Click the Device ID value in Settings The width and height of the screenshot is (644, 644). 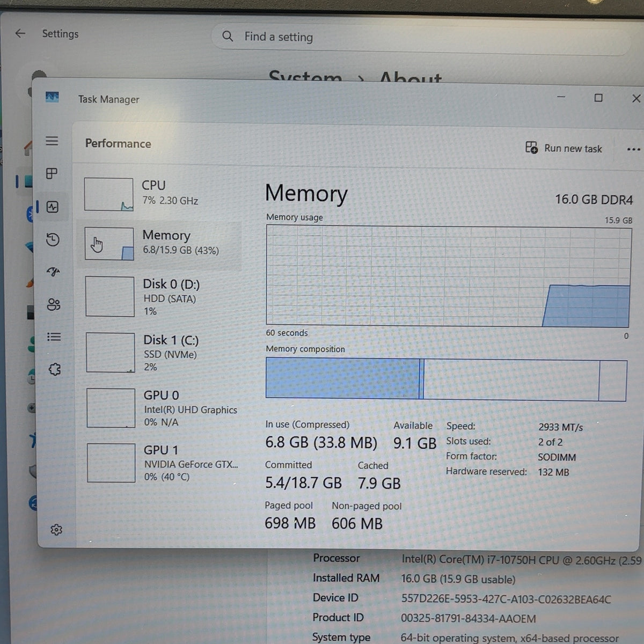tap(506, 599)
